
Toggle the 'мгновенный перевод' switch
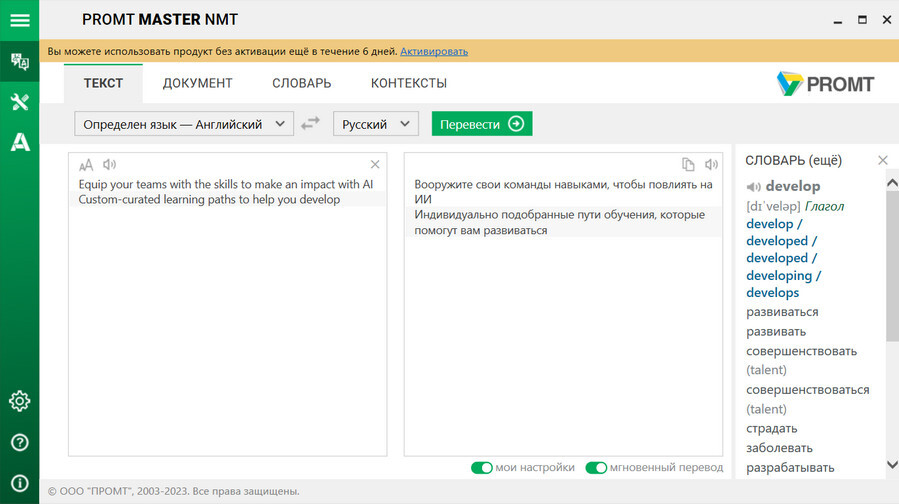(x=596, y=468)
